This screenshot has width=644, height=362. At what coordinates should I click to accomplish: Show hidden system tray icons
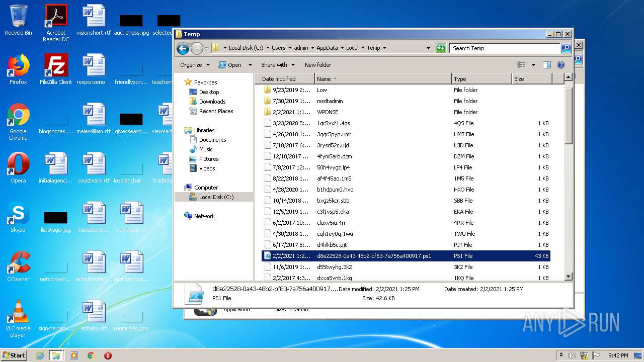561,355
